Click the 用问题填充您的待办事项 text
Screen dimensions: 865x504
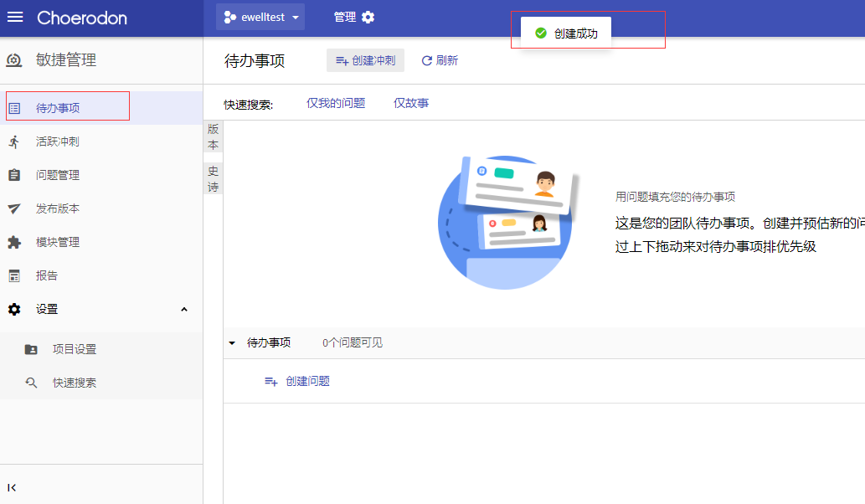click(675, 197)
